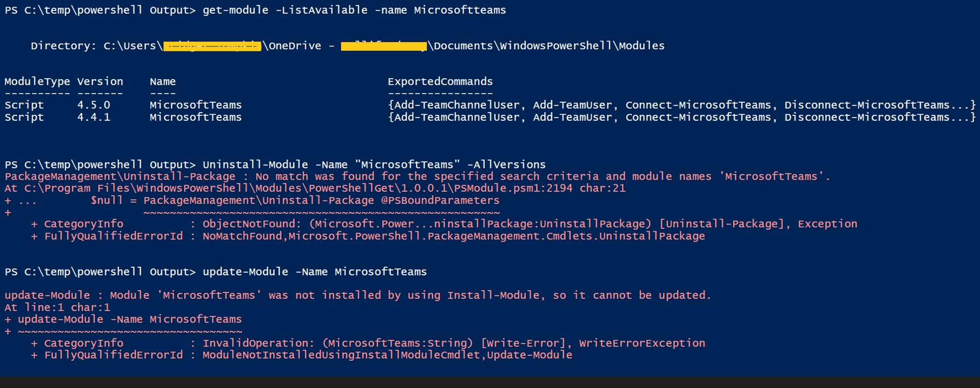Select the ModuleType column header
980x388 pixels.
[x=37, y=81]
